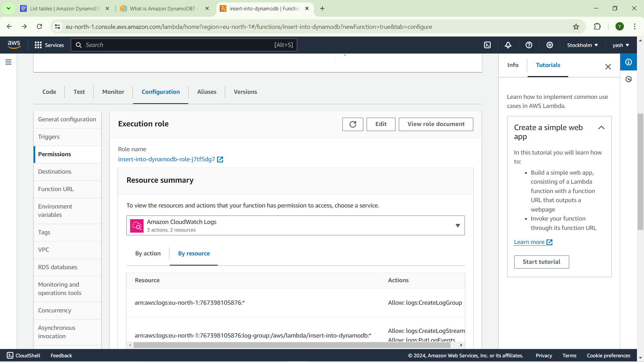The image size is (644, 362).
Task: Open the Amazon CloudWatch Logs service dropdown
Action: pos(296,225)
